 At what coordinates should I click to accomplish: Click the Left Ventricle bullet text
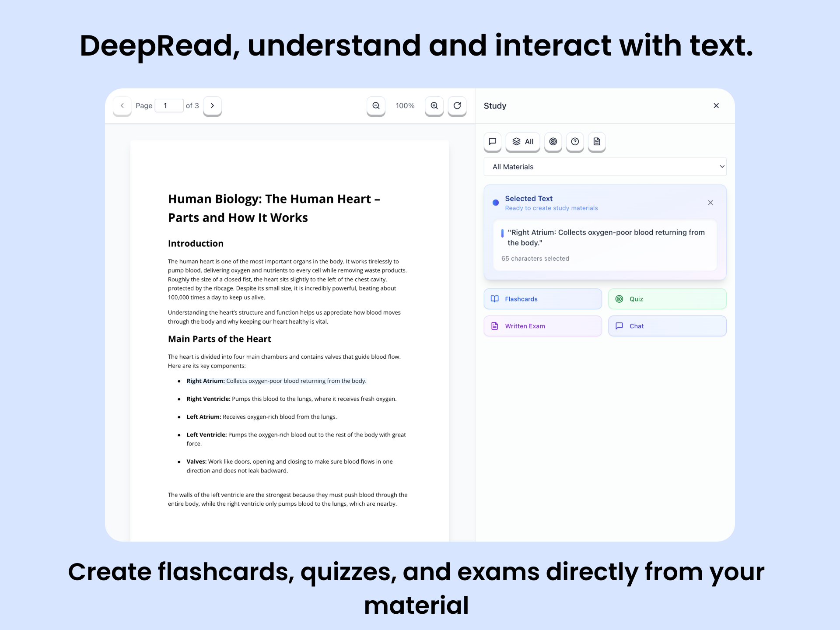pos(296,439)
